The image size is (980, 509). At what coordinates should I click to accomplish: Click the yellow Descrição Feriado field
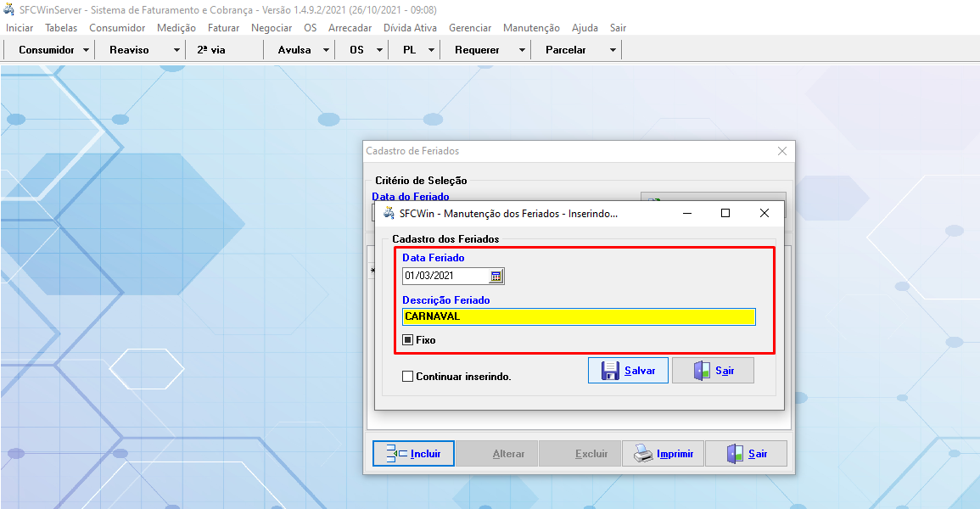point(578,316)
